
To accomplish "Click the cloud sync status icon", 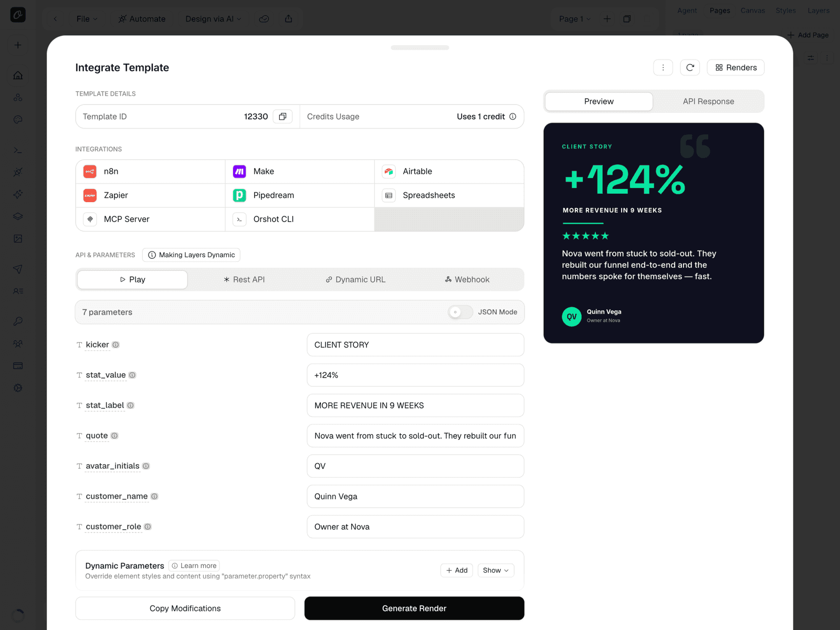I will (264, 19).
